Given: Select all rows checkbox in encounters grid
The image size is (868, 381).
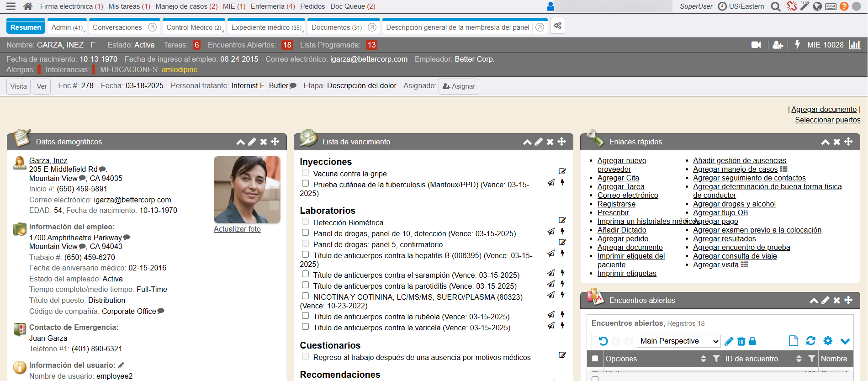Looking at the screenshot, I should [x=595, y=359].
